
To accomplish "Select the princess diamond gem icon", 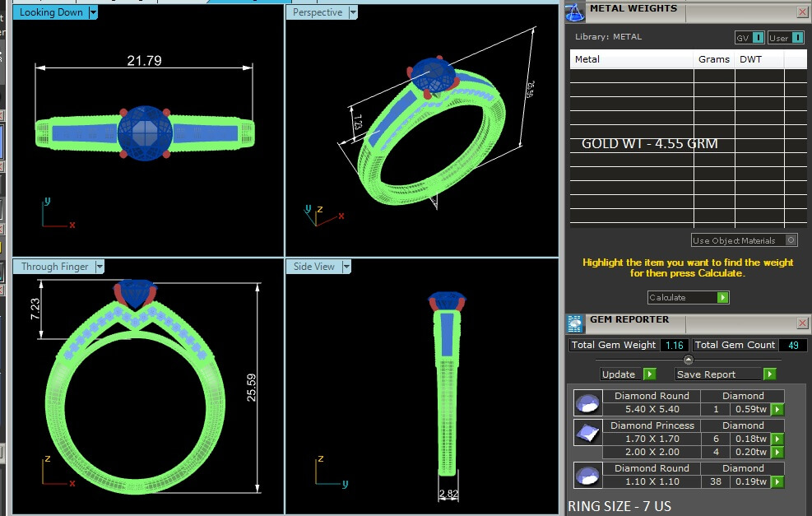I will pyautogui.click(x=586, y=433).
